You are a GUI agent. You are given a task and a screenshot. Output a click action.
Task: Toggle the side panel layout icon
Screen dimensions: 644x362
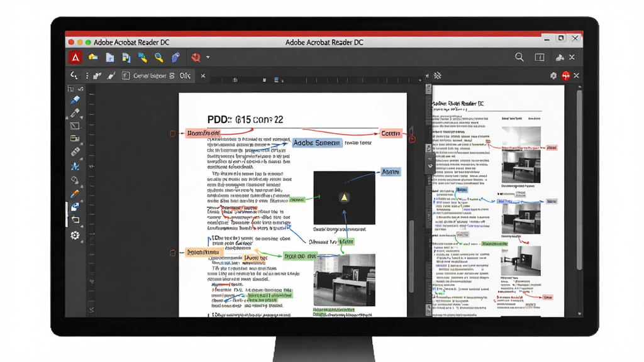pyautogui.click(x=539, y=57)
